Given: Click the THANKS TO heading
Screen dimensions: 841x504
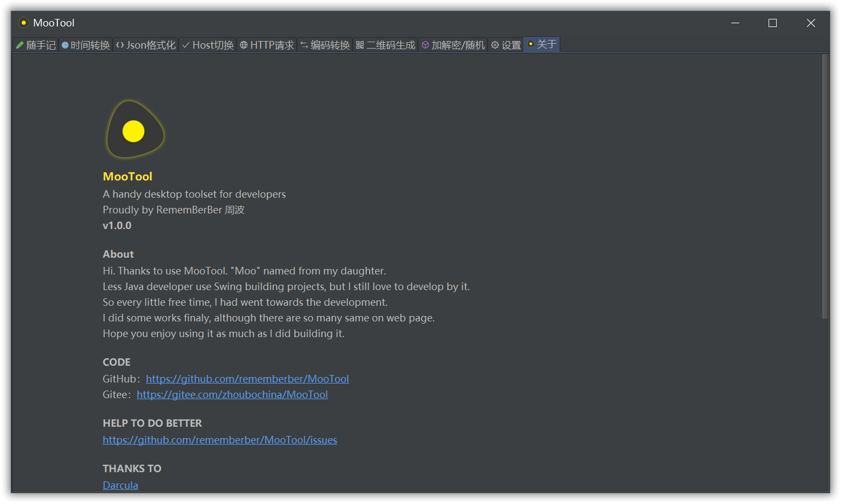Looking at the screenshot, I should 132,468.
